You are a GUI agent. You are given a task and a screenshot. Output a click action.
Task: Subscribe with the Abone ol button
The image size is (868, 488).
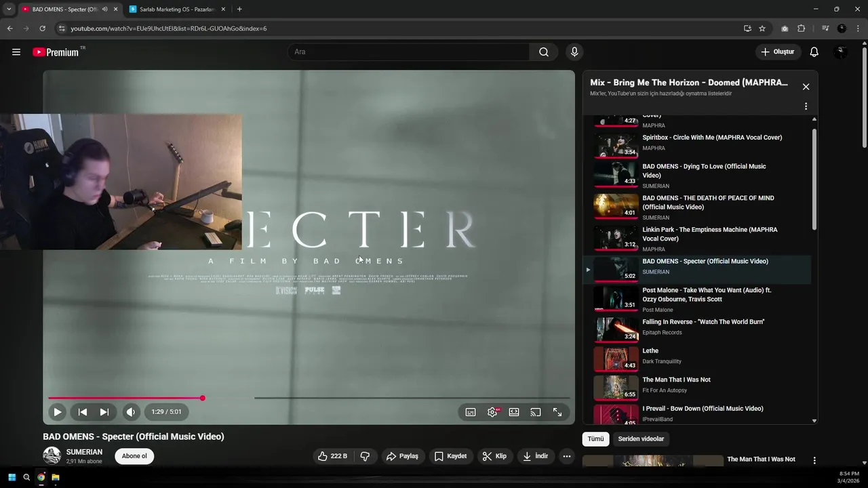click(x=134, y=456)
